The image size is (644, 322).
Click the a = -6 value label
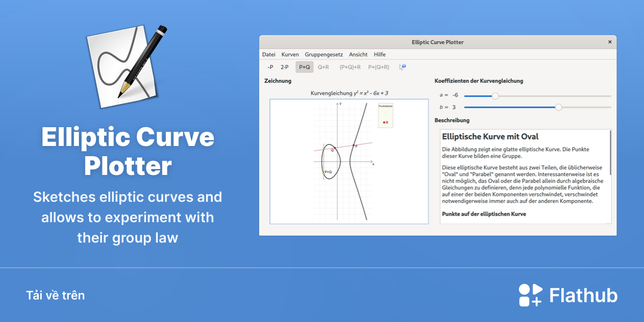[x=449, y=95]
